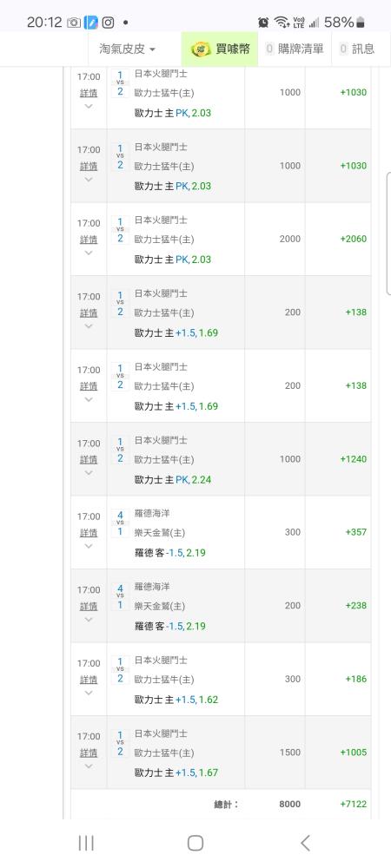
Task: Click the 詳情 link on +186 row
Action: point(89,680)
